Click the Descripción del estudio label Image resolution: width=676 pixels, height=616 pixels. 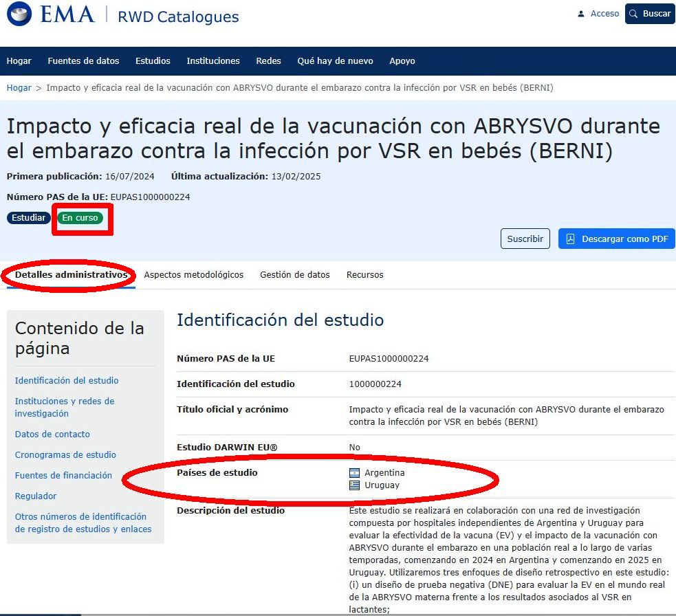(x=230, y=511)
